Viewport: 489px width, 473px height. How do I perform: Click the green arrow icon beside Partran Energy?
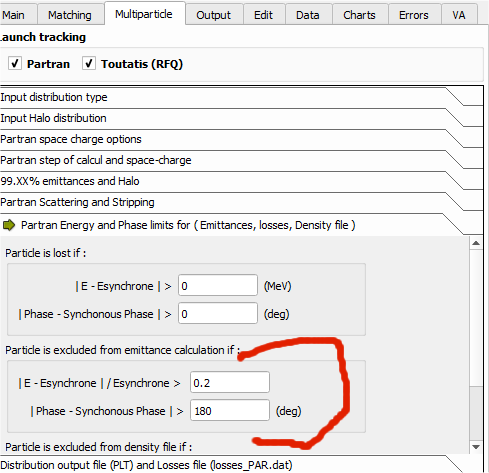(9, 225)
